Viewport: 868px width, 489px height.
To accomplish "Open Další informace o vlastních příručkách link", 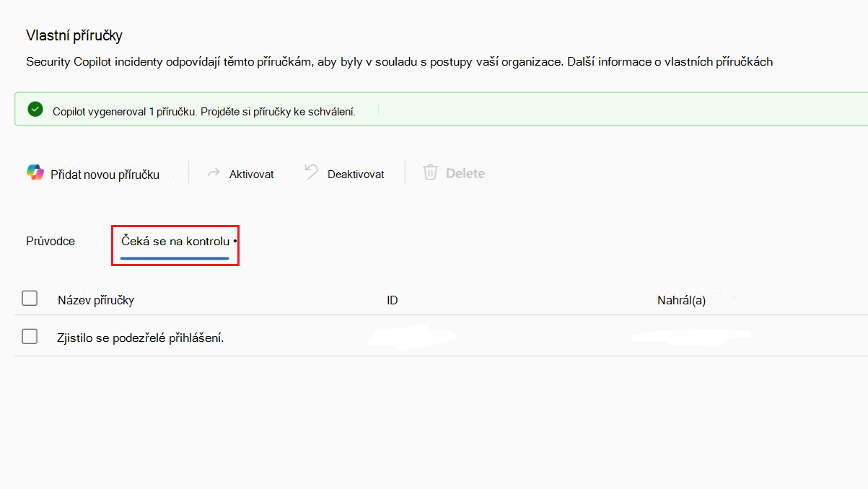I will (x=669, y=61).
